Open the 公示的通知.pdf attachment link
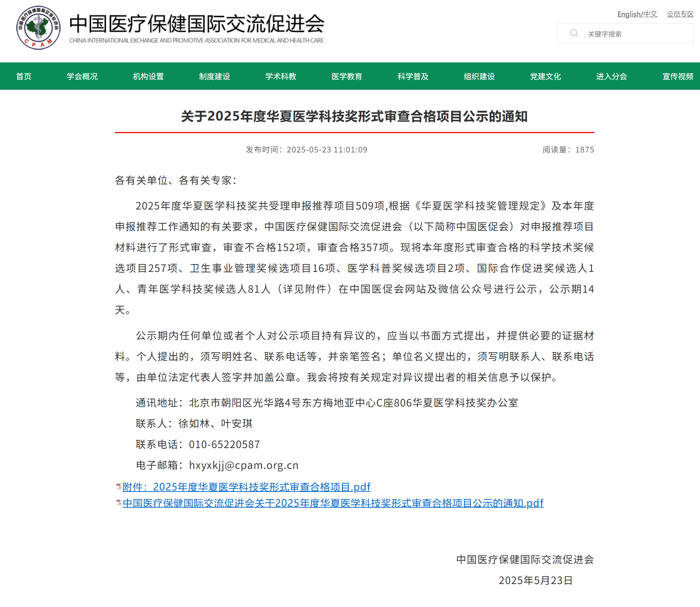The height and width of the screenshot is (607, 700). (x=333, y=503)
